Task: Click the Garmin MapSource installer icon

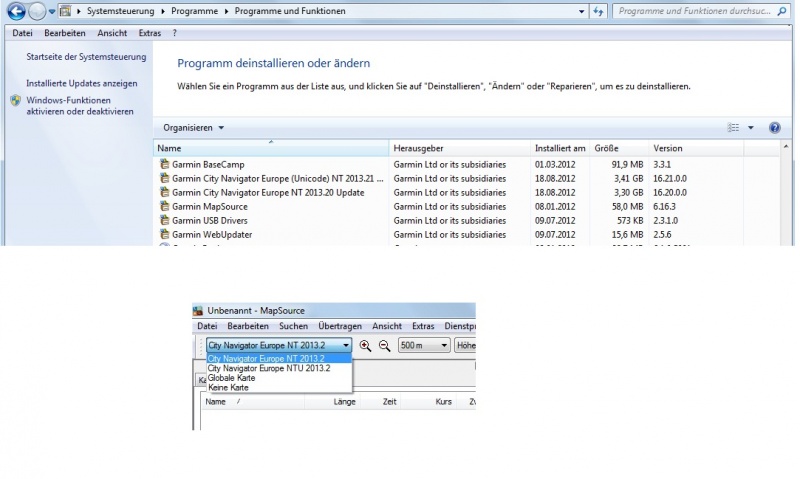Action: coord(164,206)
